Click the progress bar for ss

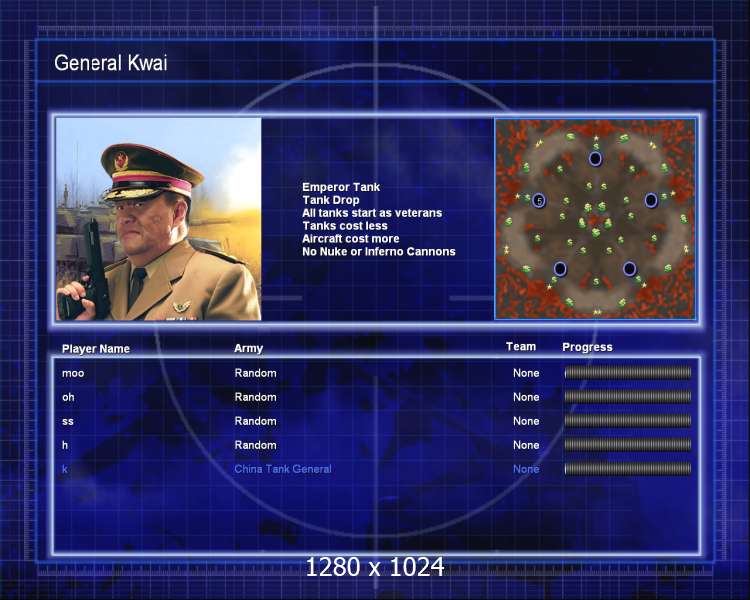click(628, 421)
